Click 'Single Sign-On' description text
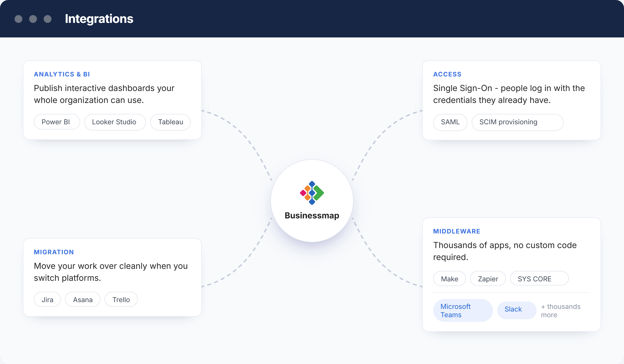This screenshot has width=624, height=364. pyautogui.click(x=509, y=94)
